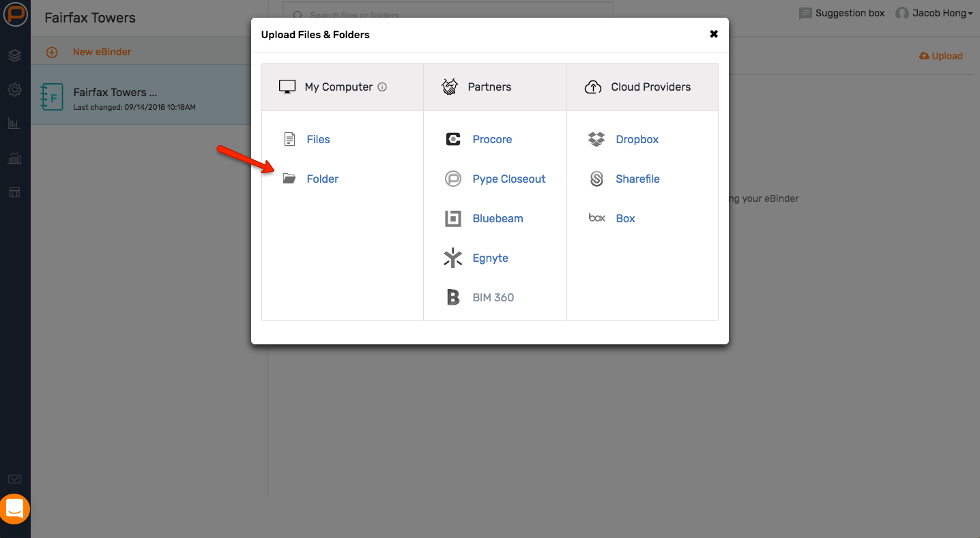Close the Upload Files & Folders dialog
The height and width of the screenshot is (538, 980).
714,34
